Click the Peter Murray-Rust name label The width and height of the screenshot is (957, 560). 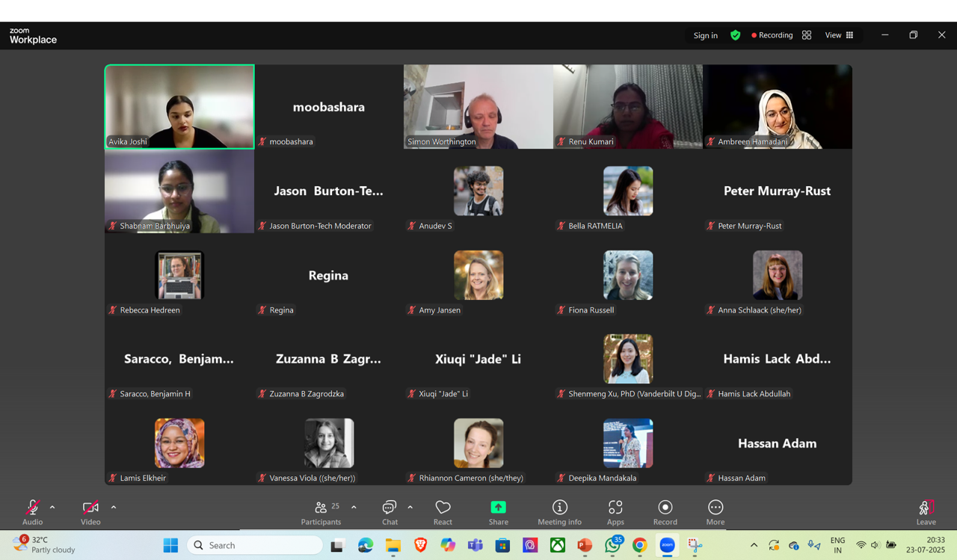point(750,226)
